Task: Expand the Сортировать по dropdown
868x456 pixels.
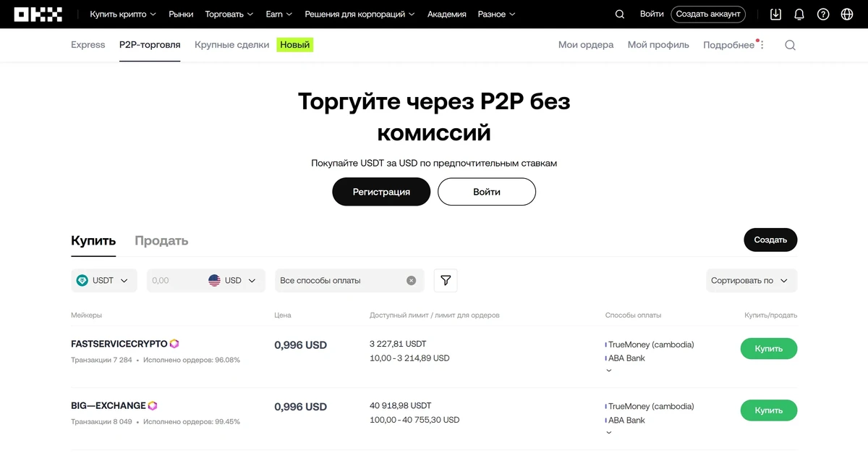Action: click(751, 281)
